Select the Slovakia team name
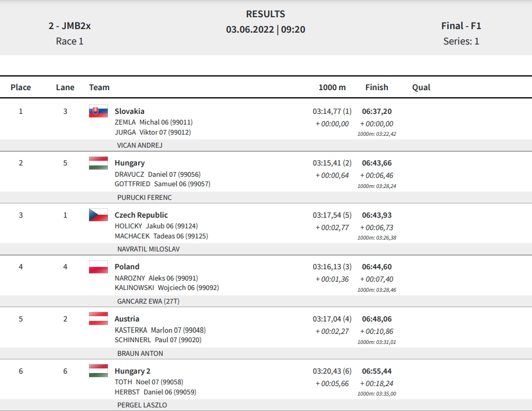This screenshot has width=532, height=411. click(129, 111)
